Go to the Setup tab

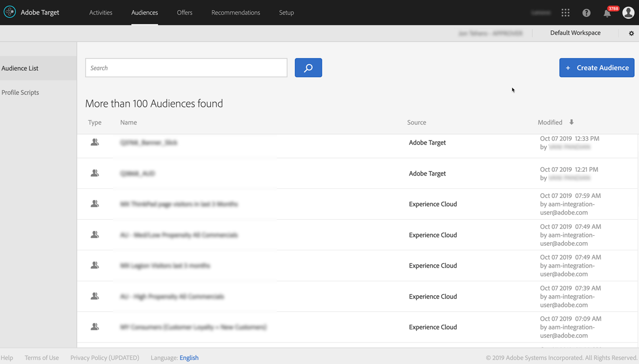(286, 12)
